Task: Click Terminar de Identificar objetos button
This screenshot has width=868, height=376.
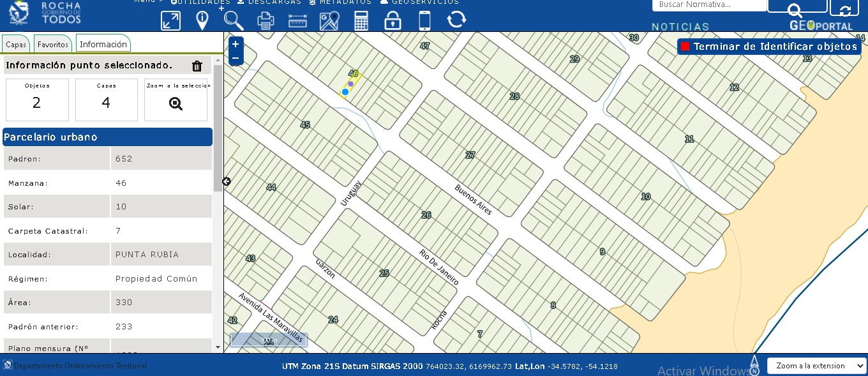Action: (769, 47)
